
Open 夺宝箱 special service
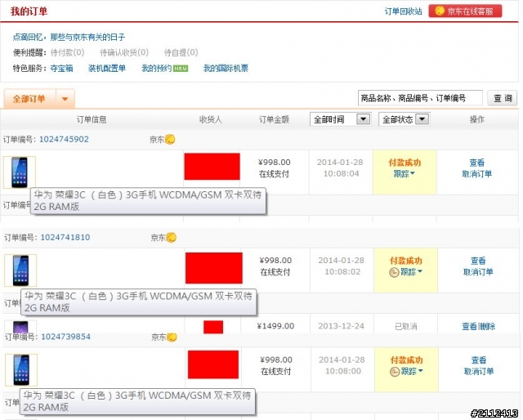click(61, 69)
